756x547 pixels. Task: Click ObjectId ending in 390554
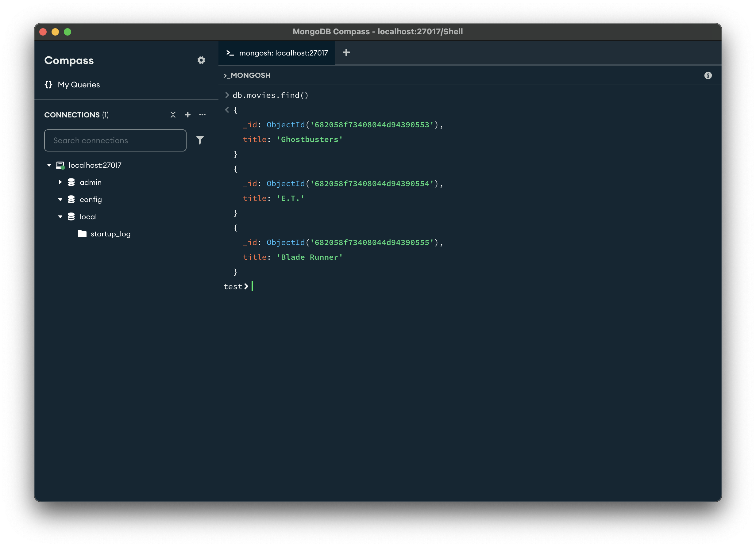click(353, 184)
